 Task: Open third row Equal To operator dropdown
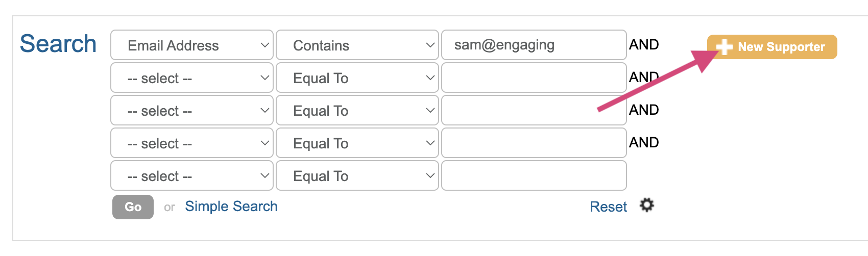pos(357,111)
